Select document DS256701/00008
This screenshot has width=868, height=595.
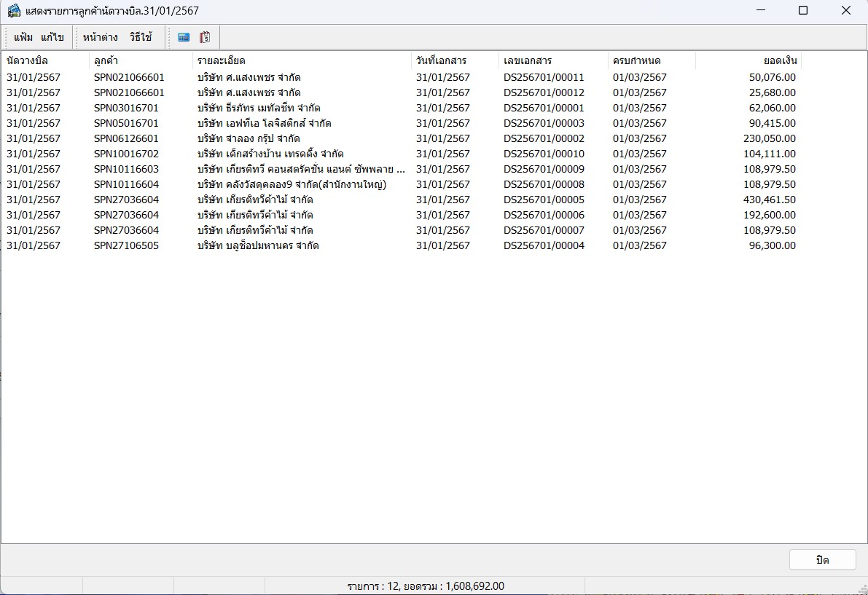[544, 184]
